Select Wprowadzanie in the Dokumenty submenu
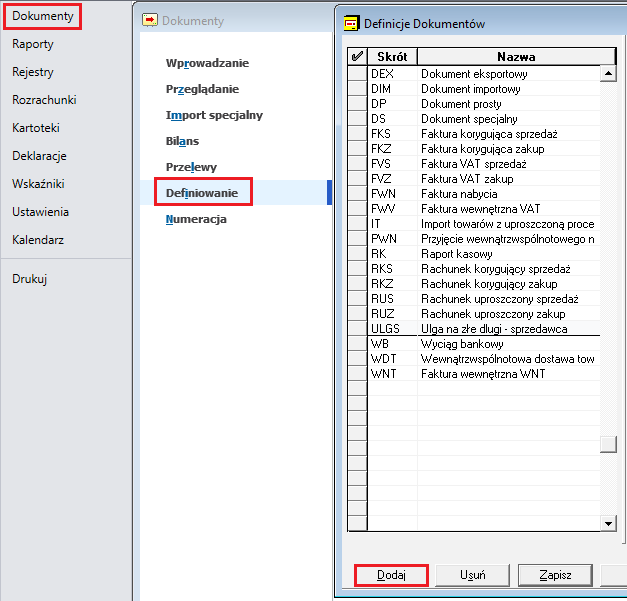 [x=207, y=63]
